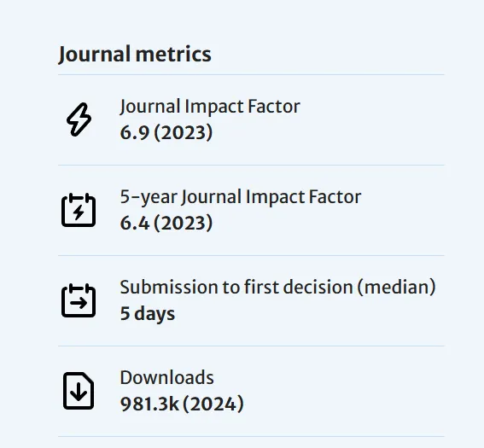Click the document download arrow icon
This screenshot has height=448, width=484.
tap(79, 391)
